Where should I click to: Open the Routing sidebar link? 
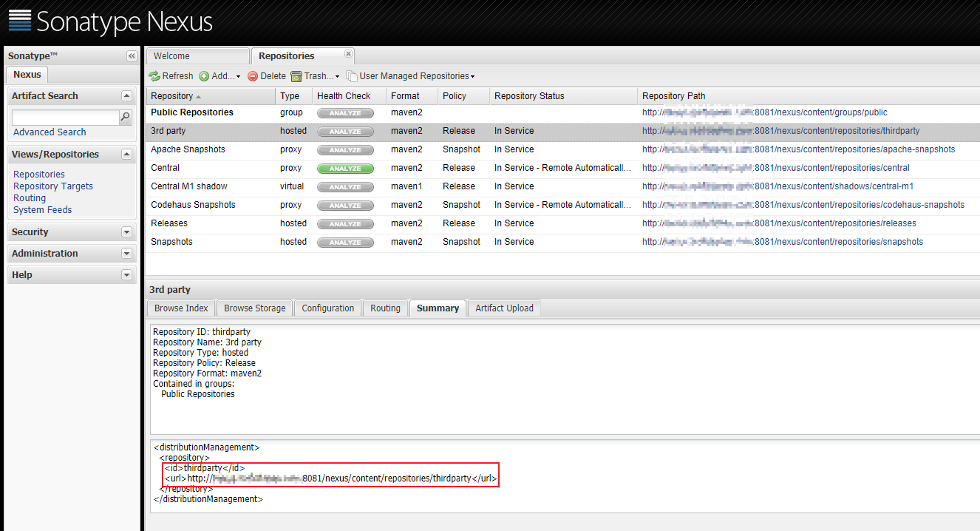coord(30,198)
